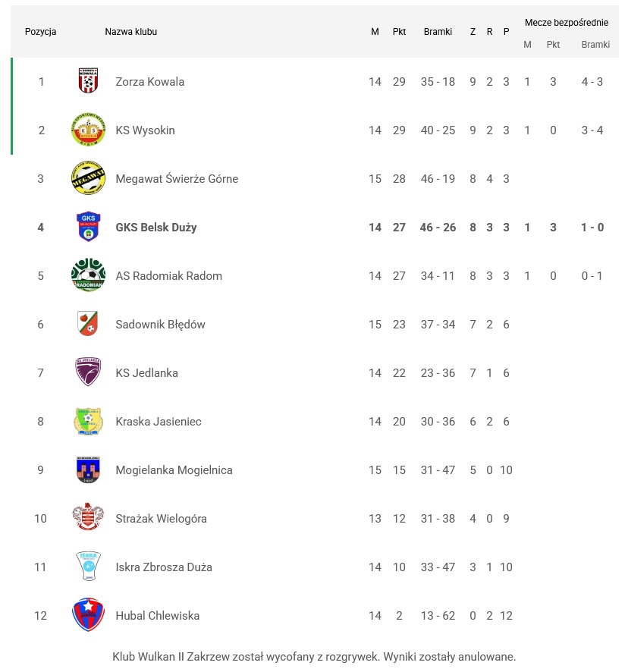628x672 pixels.
Task: Select the Hubal Chlewiska club name
Action: [x=158, y=616]
